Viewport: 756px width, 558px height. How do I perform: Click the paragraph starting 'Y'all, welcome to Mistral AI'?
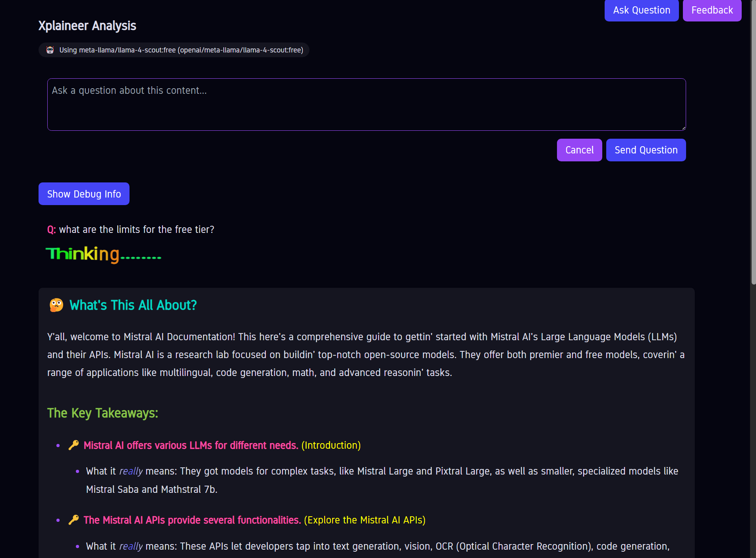(366, 355)
